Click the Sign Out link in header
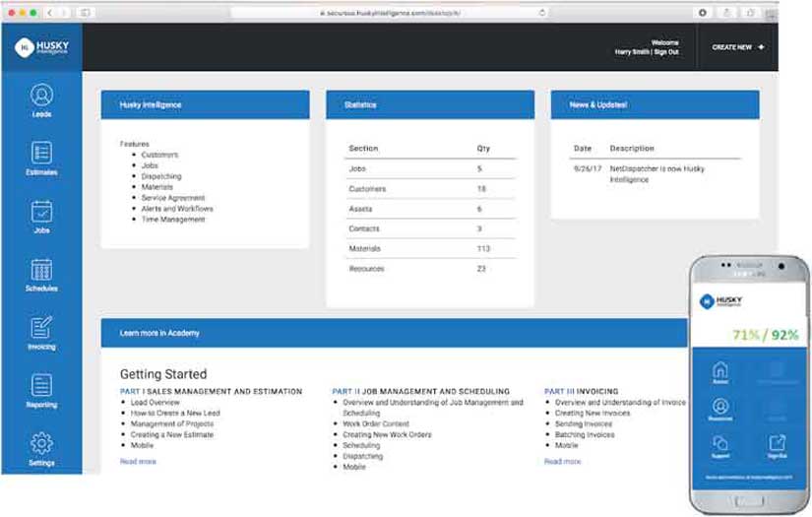 pos(666,52)
